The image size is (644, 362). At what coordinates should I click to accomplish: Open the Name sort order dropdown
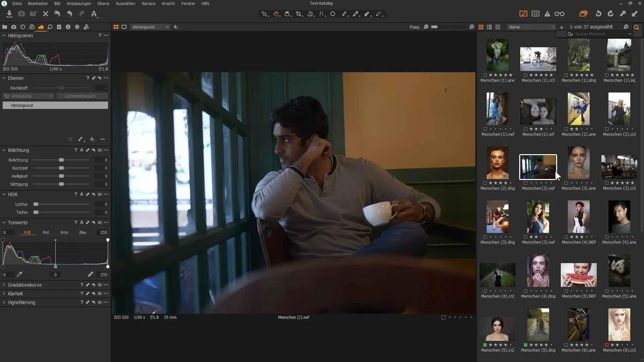(531, 27)
